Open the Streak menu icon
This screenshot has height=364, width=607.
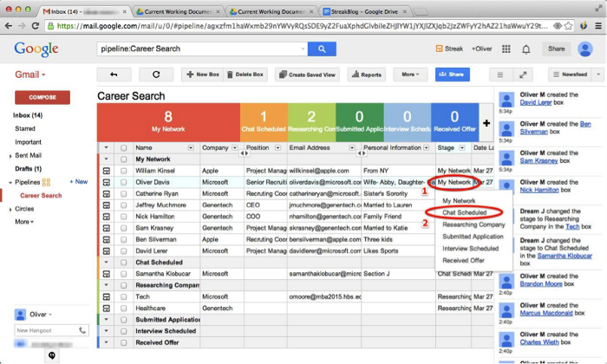point(439,49)
